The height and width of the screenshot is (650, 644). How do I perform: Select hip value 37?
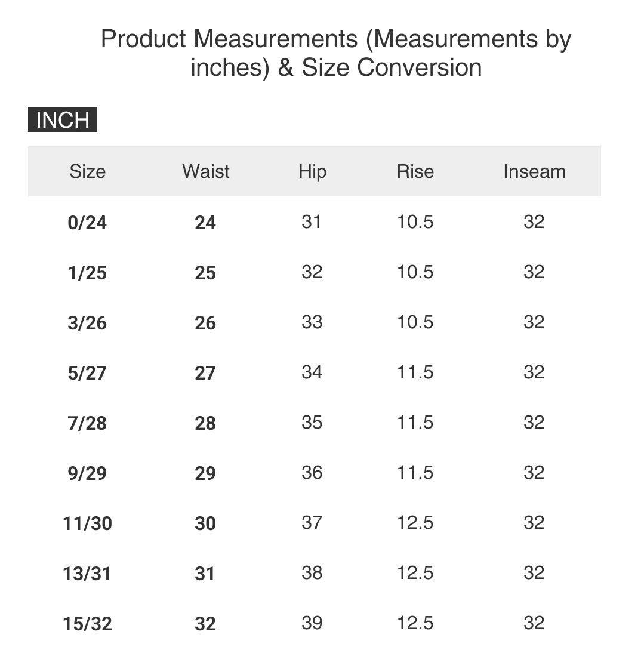tap(312, 522)
